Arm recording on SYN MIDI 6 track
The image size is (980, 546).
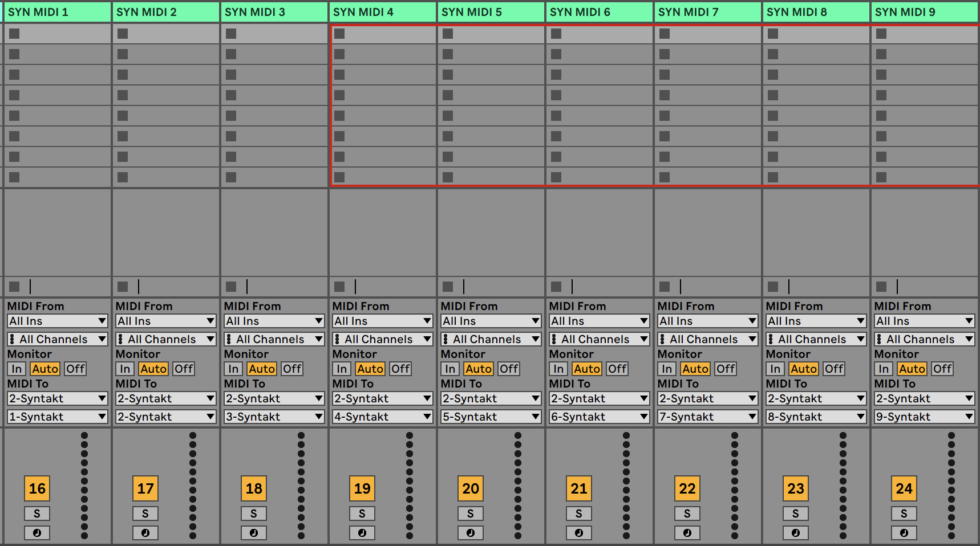(x=579, y=533)
